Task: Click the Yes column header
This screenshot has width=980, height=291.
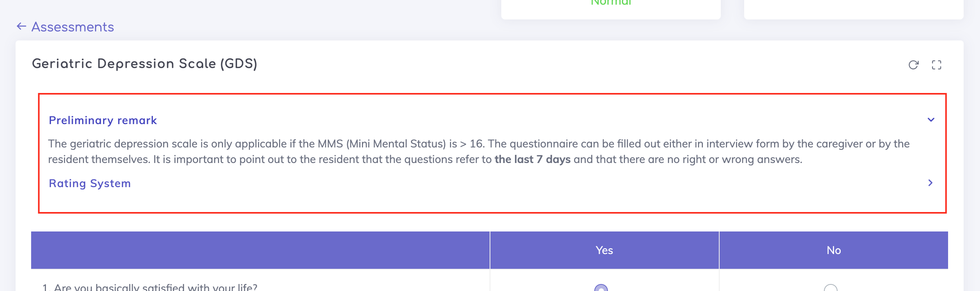Action: tap(604, 250)
